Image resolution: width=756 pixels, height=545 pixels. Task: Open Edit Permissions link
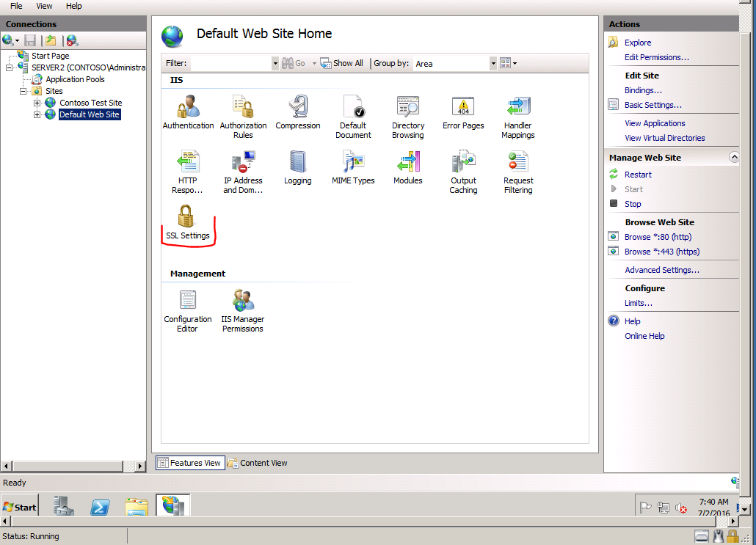657,57
